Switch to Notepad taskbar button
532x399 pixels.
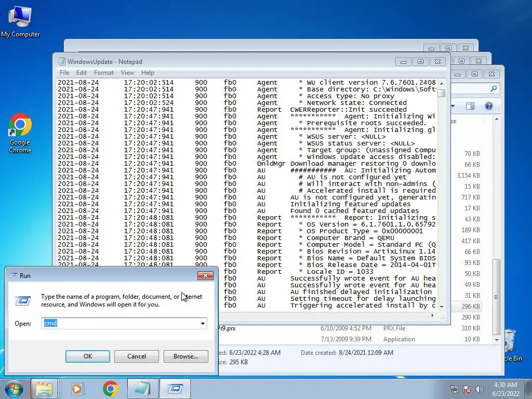click(143, 389)
